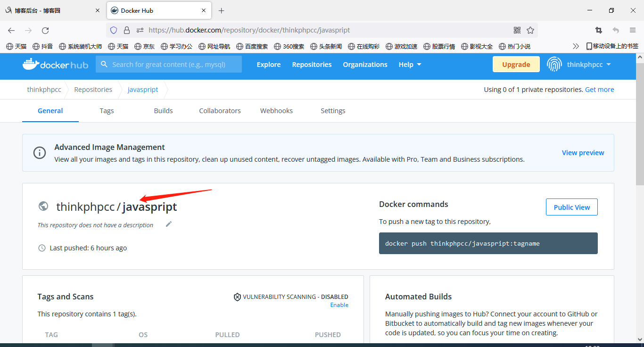Click the Docker Hub search field
Image resolution: width=644 pixels, height=347 pixels.
pyautogui.click(x=169, y=64)
